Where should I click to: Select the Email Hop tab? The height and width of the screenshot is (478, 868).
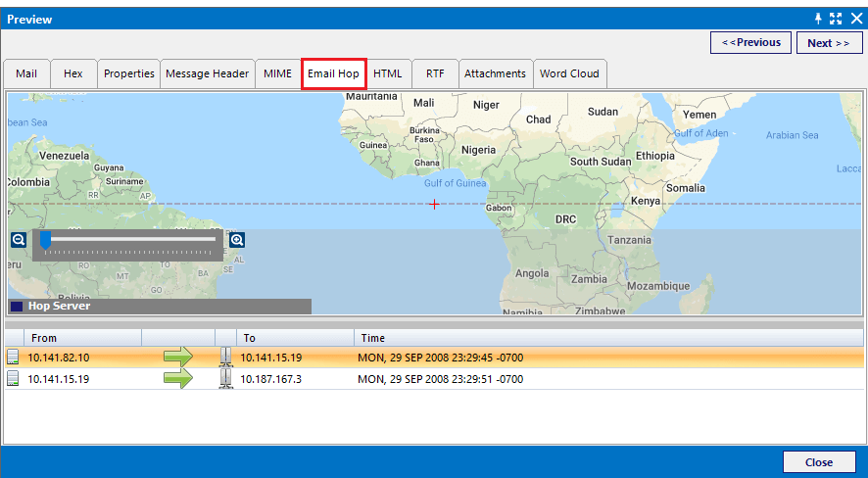click(333, 73)
